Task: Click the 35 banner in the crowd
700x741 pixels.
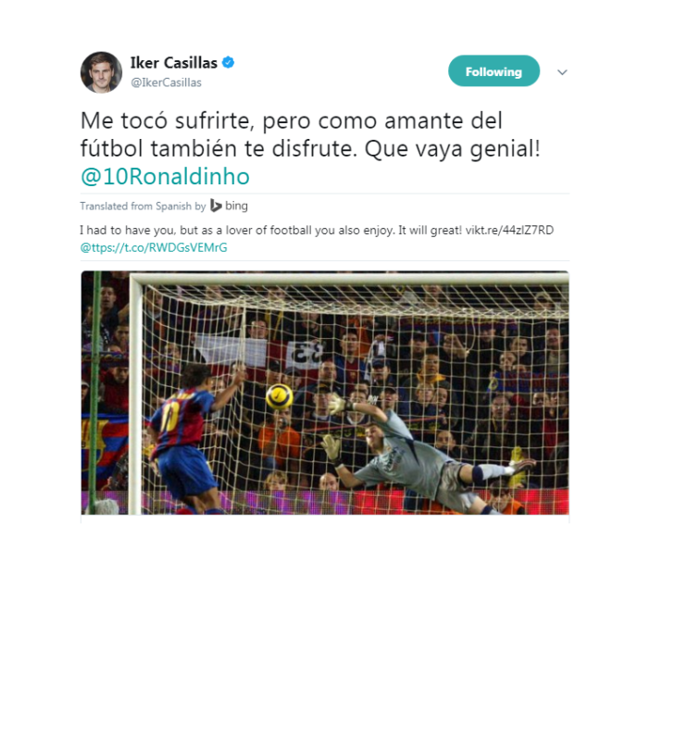Action: click(x=306, y=355)
